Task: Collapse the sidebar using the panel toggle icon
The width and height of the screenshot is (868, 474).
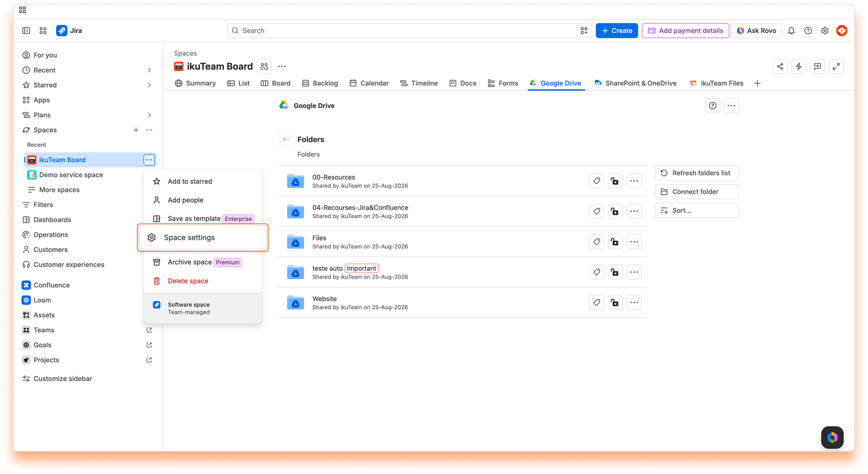Action: click(26, 31)
